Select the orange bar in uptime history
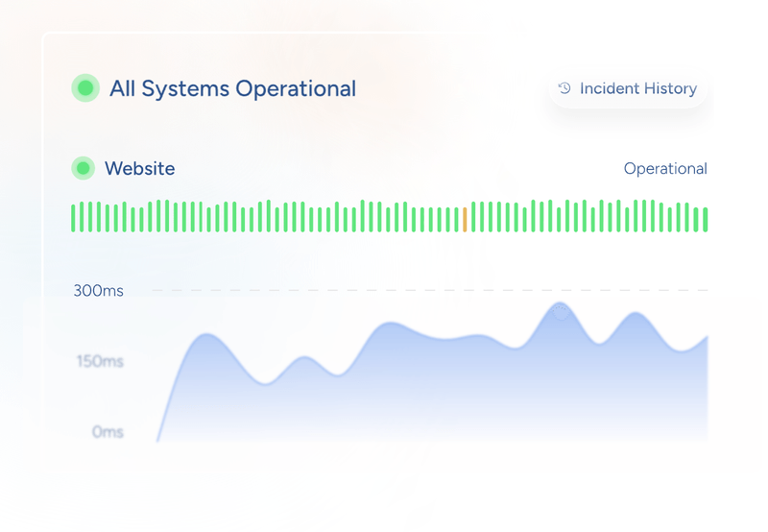 (x=465, y=219)
